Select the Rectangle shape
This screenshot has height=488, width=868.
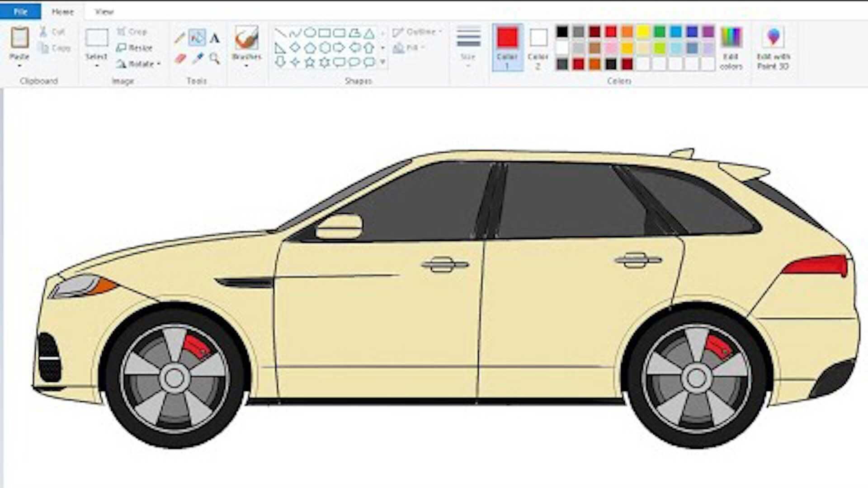324,33
